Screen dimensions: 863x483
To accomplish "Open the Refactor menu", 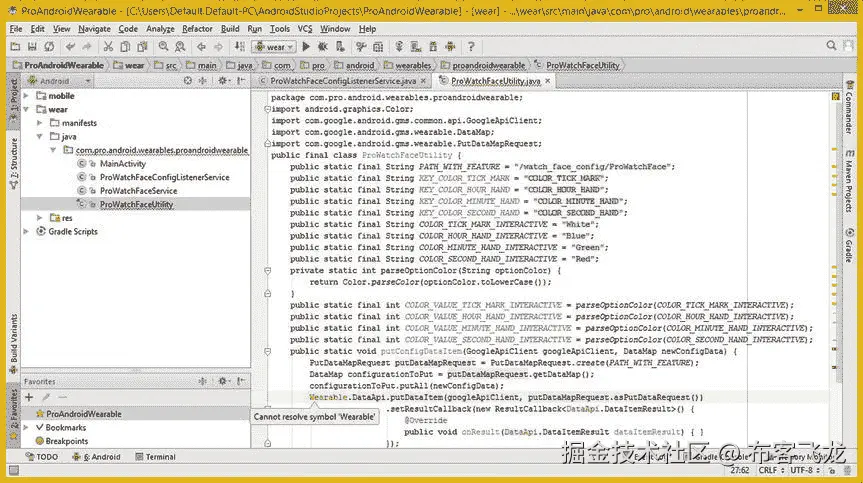I will [x=197, y=29].
